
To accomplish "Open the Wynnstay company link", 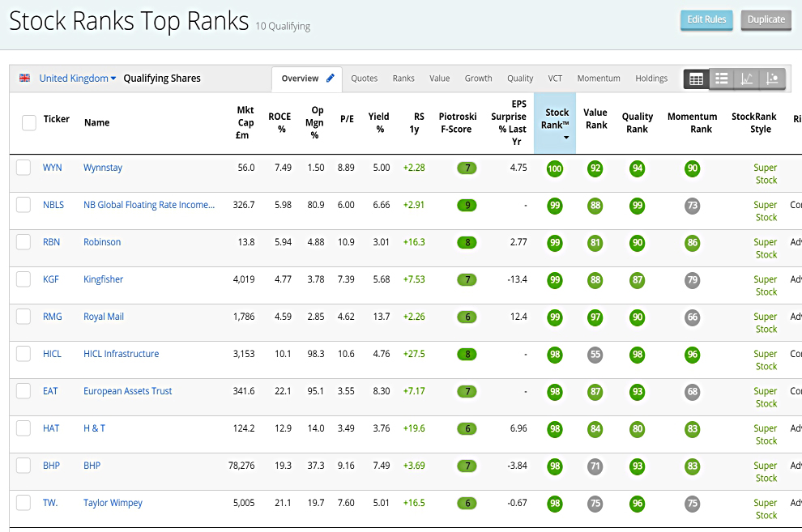I will click(x=103, y=168).
